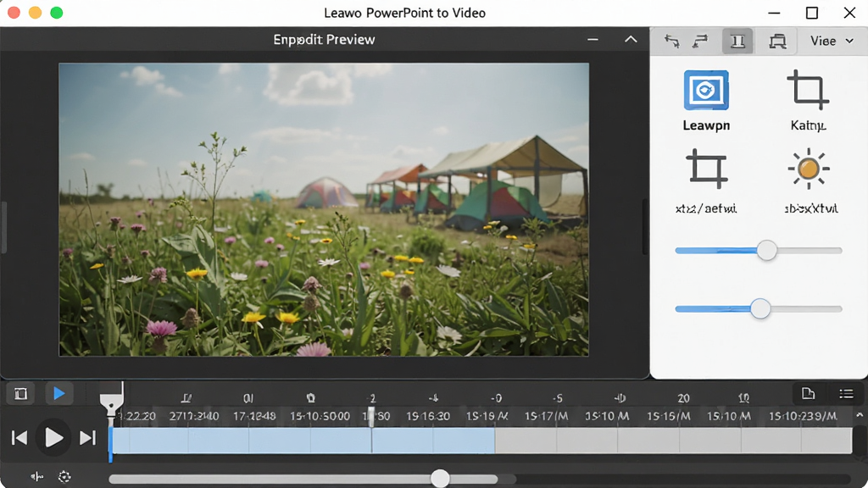Click the marker at timeline 15:50
The width and height of the screenshot is (868, 488).
371,417
